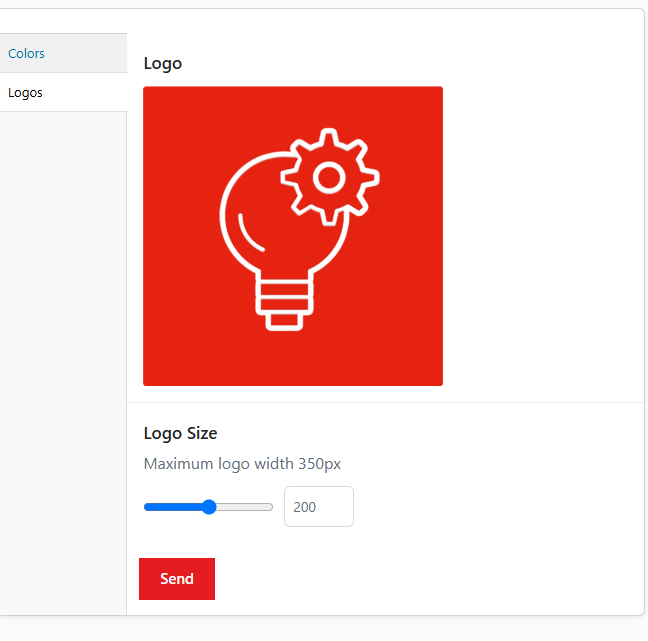Select the Logos tab
This screenshot has width=648, height=641.
pyautogui.click(x=26, y=93)
